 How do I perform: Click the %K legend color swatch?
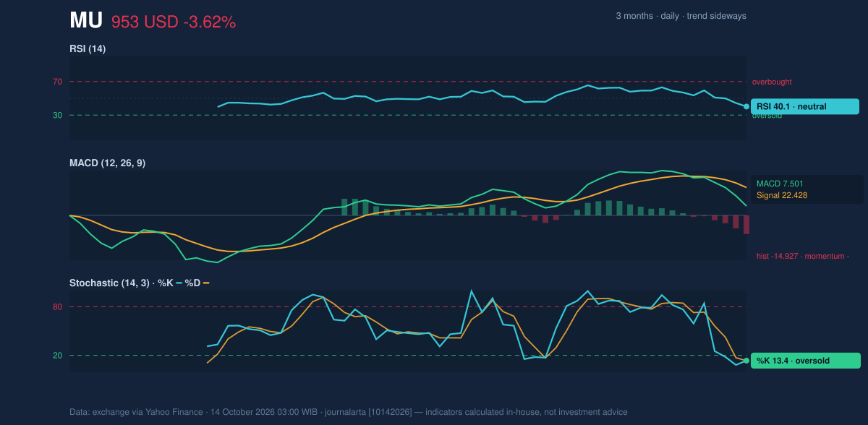[x=179, y=283]
